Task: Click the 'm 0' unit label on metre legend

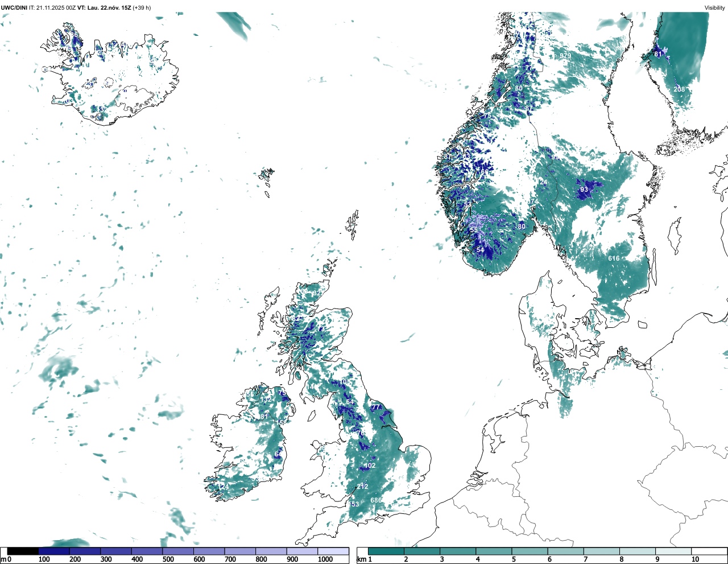Action: click(x=6, y=559)
